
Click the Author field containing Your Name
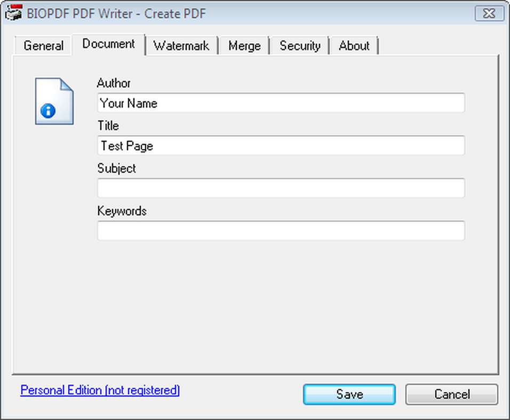click(x=281, y=103)
